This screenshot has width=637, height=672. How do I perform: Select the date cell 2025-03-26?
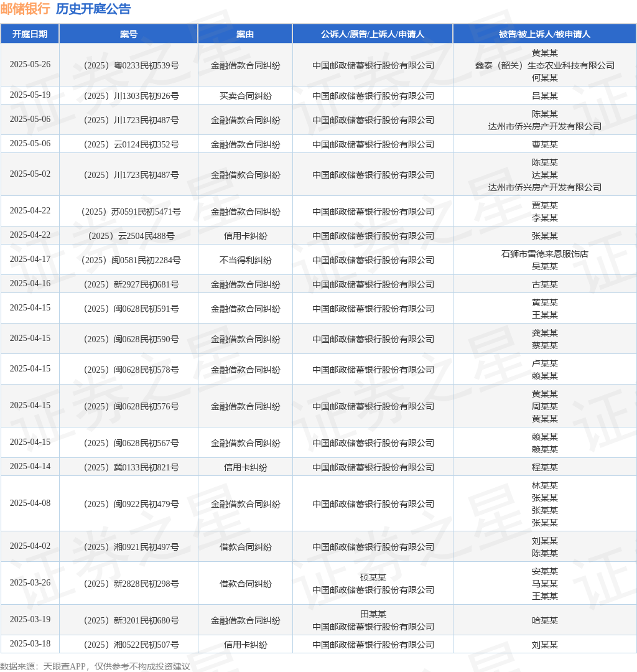[x=30, y=583]
